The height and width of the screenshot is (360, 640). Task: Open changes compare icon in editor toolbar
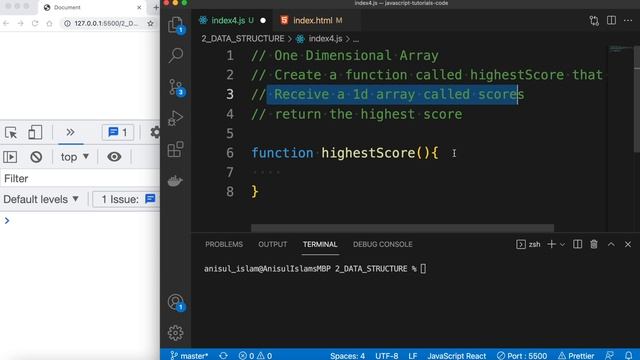pos(594,20)
